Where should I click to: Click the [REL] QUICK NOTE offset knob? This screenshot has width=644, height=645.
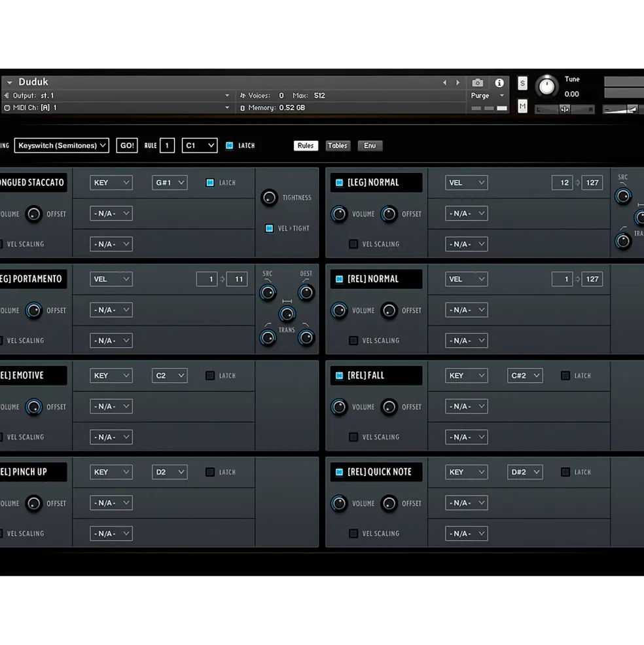coord(389,504)
